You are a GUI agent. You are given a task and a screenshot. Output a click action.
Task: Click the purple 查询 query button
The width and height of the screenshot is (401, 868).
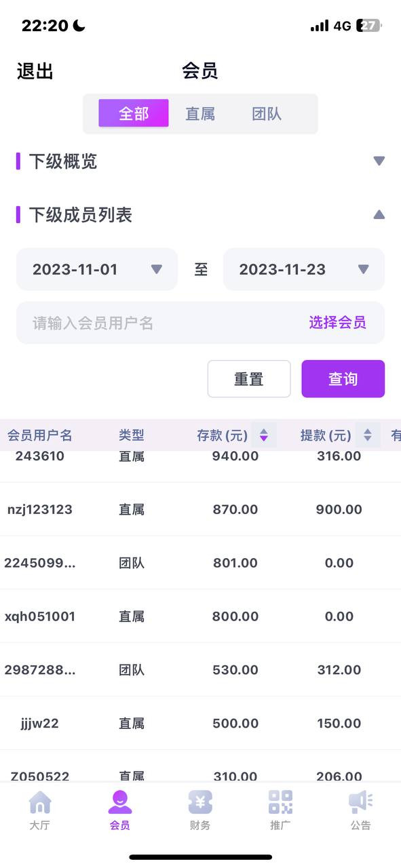(x=343, y=379)
